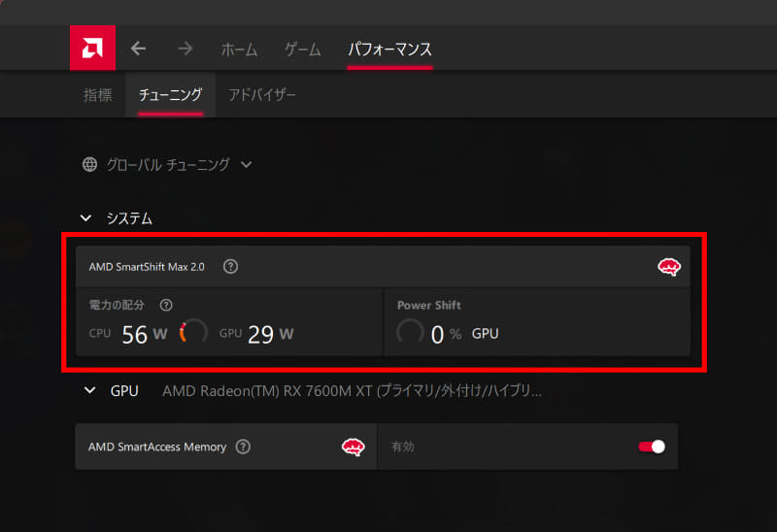777x532 pixels.
Task: Click the Power Shift label
Action: click(429, 305)
